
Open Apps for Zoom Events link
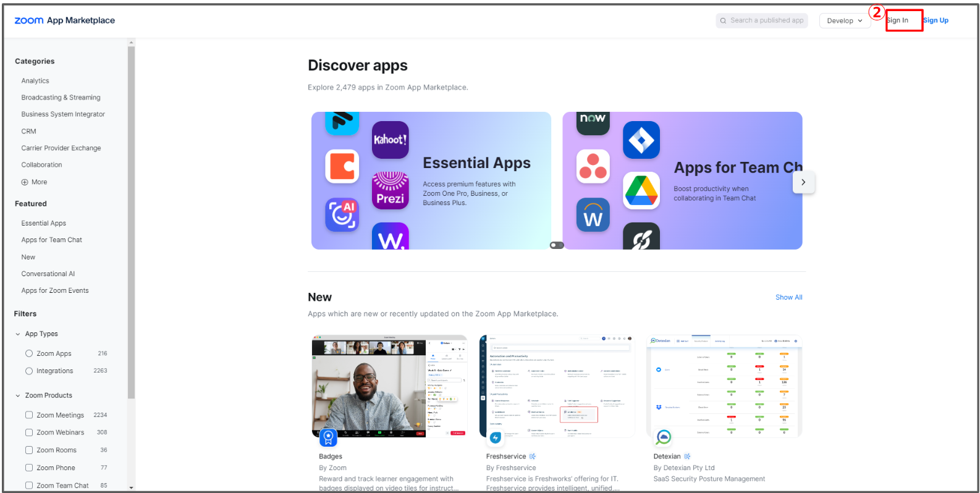point(55,291)
